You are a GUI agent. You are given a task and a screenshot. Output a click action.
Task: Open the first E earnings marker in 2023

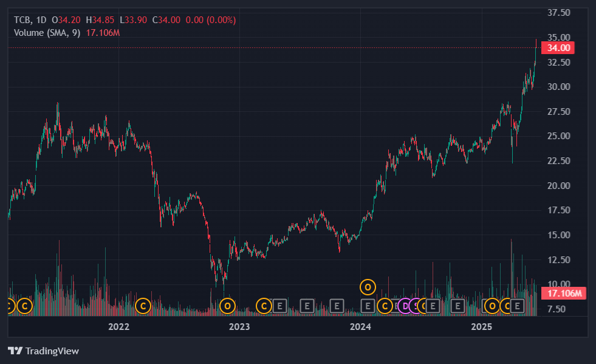click(x=279, y=306)
